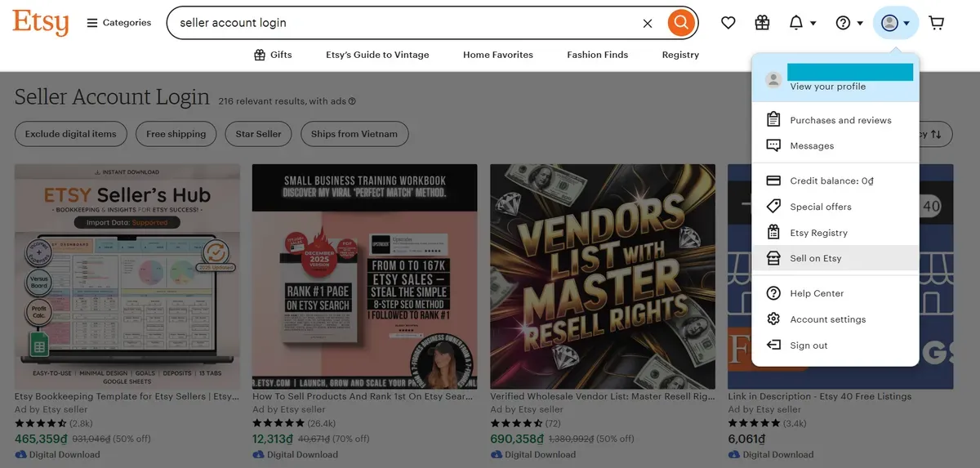The height and width of the screenshot is (468, 980).
Task: Open Purchases and reviews menu item
Action: point(835,120)
